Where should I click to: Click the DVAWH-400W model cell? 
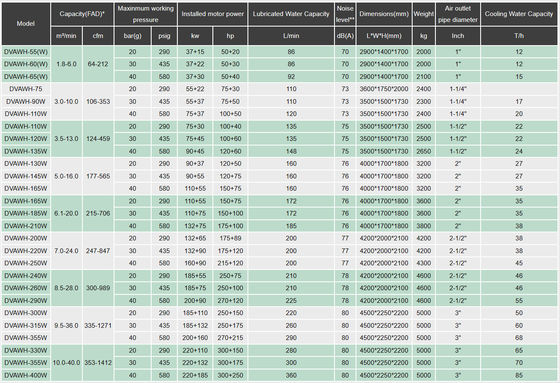[26, 375]
